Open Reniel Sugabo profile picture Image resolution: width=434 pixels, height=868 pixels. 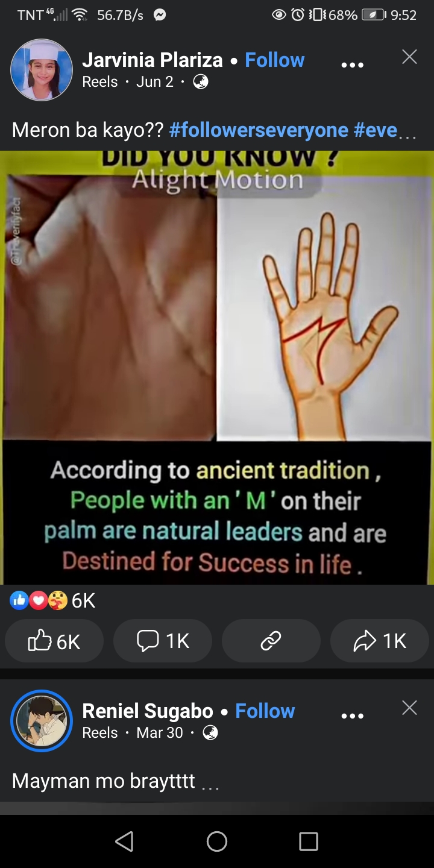[42, 721]
